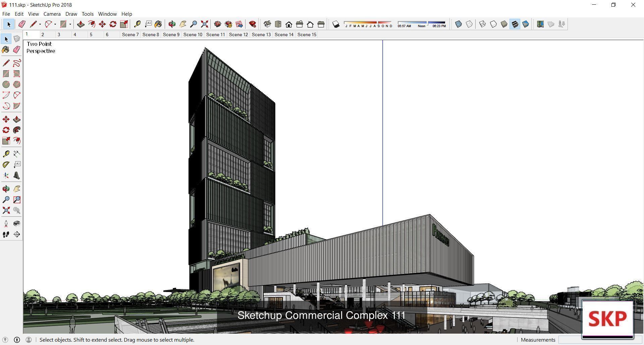Open the Window menu
Image resolution: width=644 pixels, height=345 pixels.
pos(107,14)
